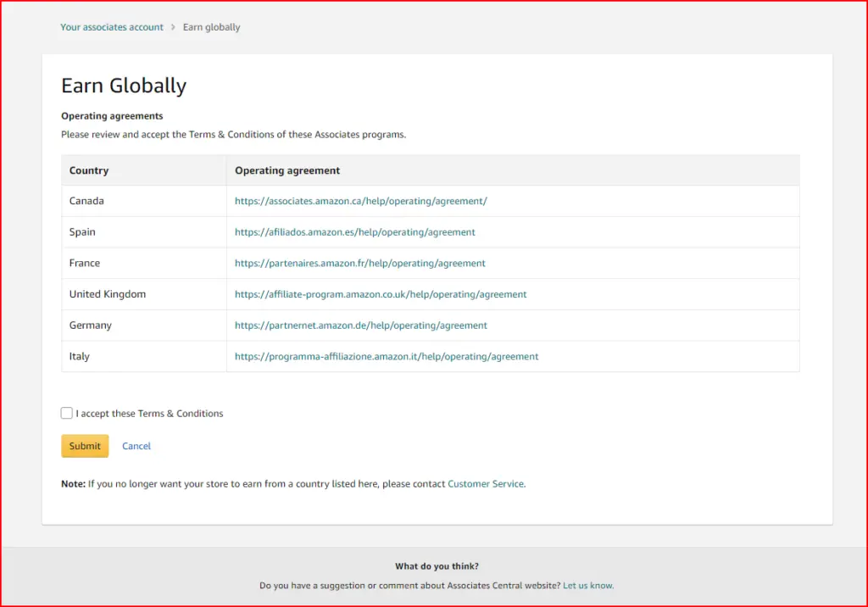The width and height of the screenshot is (868, 607).
Task: Tick the accept Terms & Conditions checkbox
Action: [x=66, y=413]
